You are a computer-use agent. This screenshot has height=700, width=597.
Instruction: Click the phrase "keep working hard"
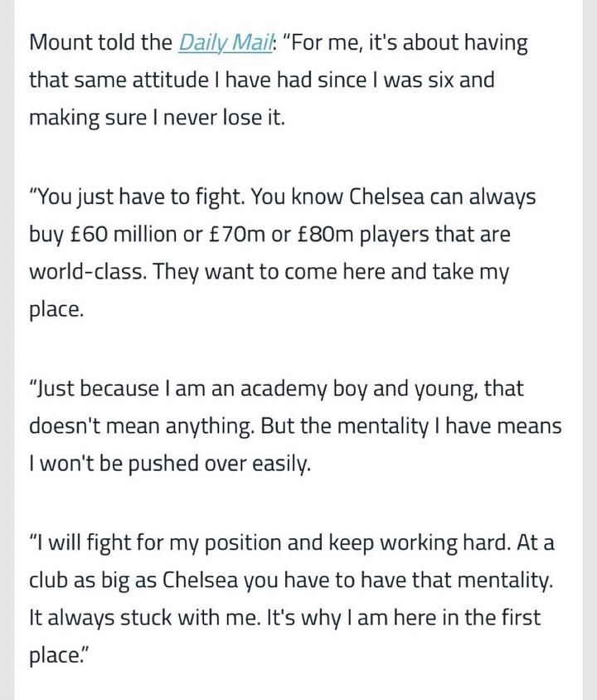pos(430,542)
